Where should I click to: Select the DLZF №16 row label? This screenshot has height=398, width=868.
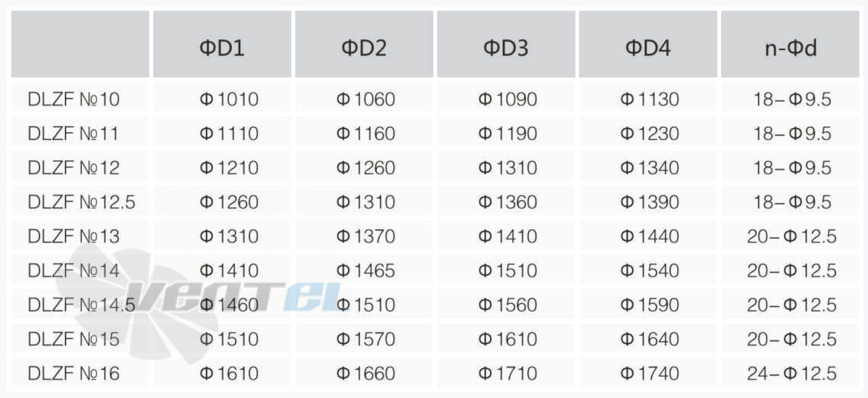coord(73,373)
